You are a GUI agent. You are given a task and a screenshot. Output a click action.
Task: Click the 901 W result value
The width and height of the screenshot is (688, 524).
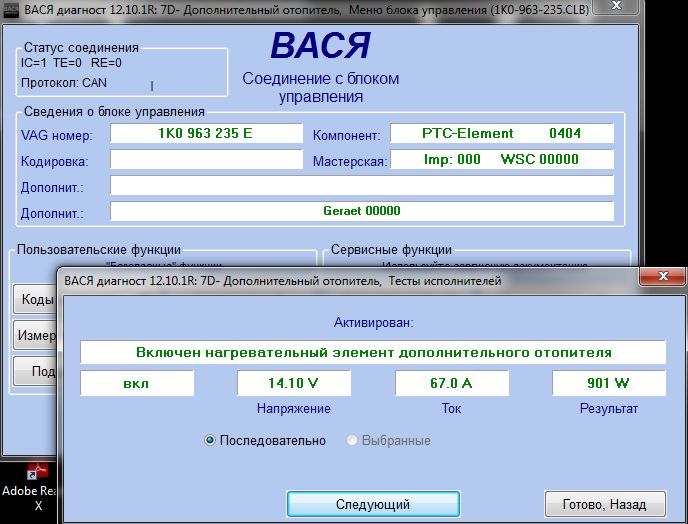(x=609, y=384)
